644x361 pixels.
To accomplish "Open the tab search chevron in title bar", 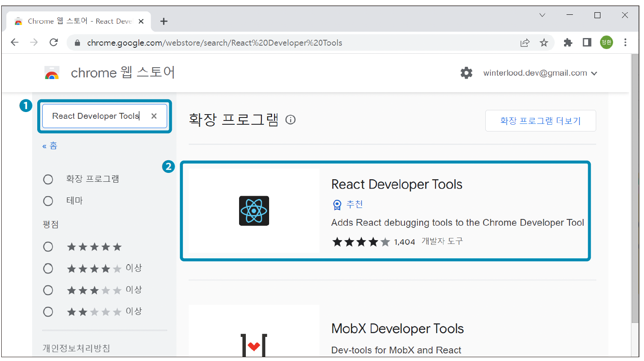I will coord(542,15).
